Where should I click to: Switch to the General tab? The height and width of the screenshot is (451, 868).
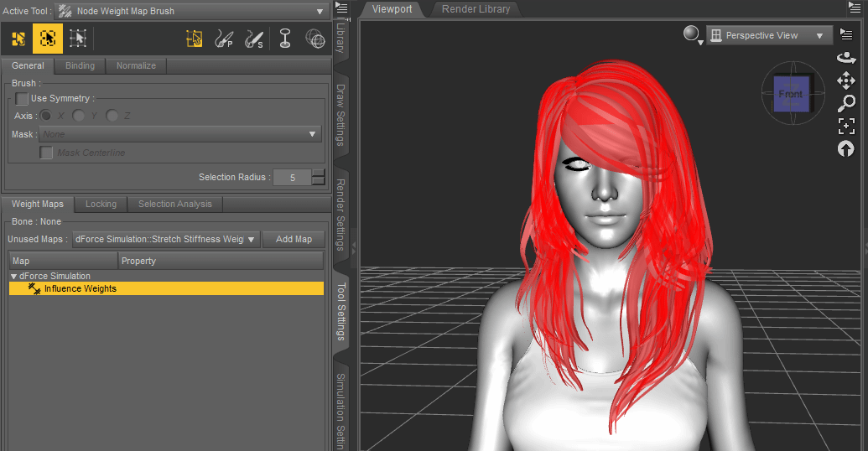click(28, 65)
